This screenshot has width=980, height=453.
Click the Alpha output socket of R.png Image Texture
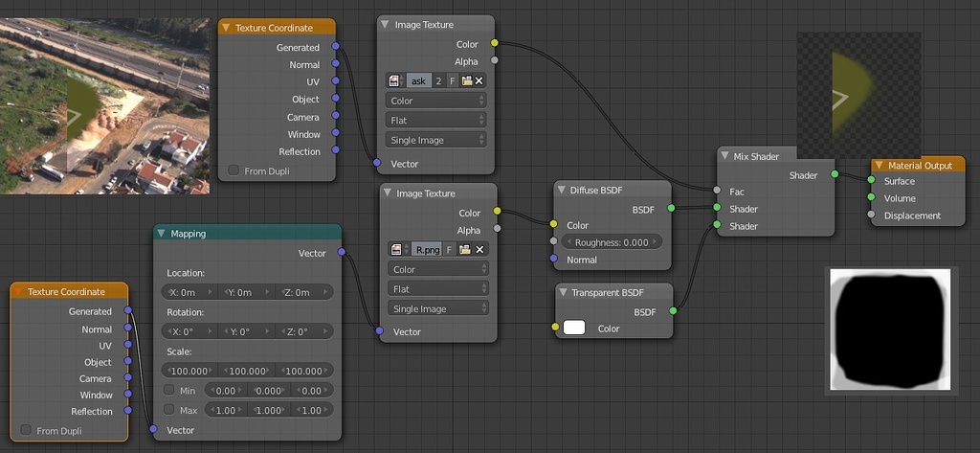(x=497, y=228)
